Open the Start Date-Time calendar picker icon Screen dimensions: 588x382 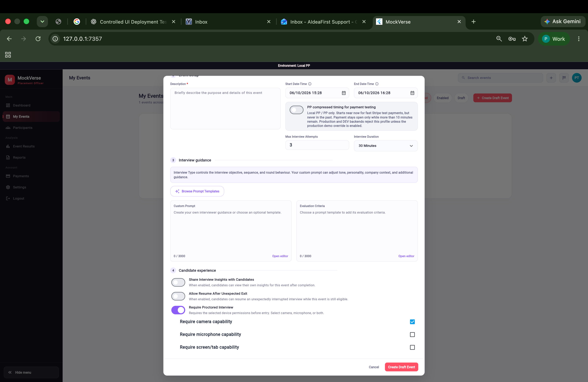point(344,93)
